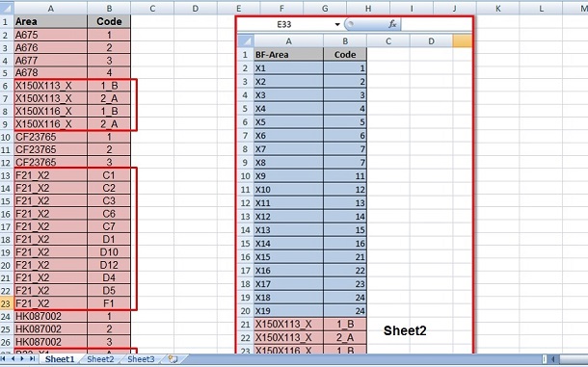Image resolution: width=588 pixels, height=367 pixels.
Task: Click the horizontal scrollbar thumb
Action: coord(574,359)
